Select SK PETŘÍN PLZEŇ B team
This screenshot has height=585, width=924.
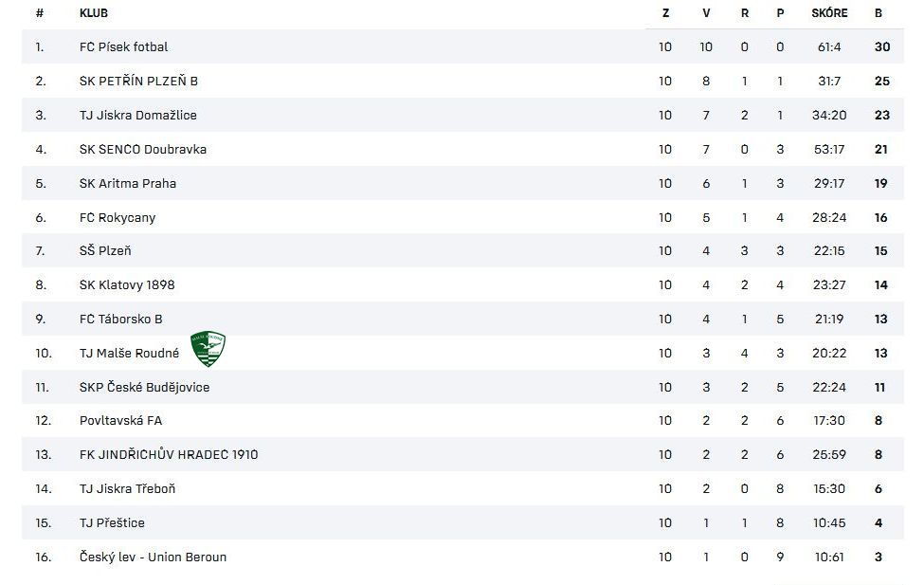(x=138, y=81)
